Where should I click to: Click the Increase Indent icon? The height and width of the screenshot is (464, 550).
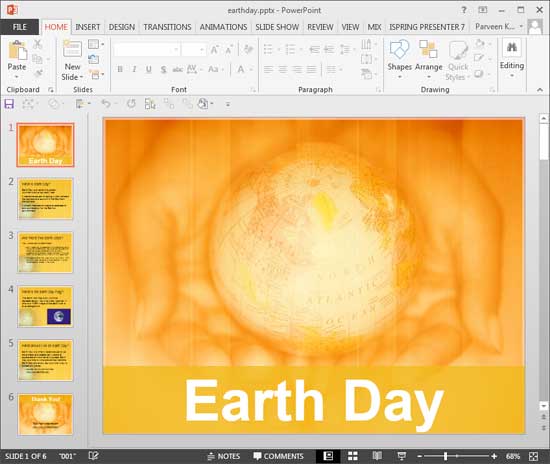tap(329, 50)
